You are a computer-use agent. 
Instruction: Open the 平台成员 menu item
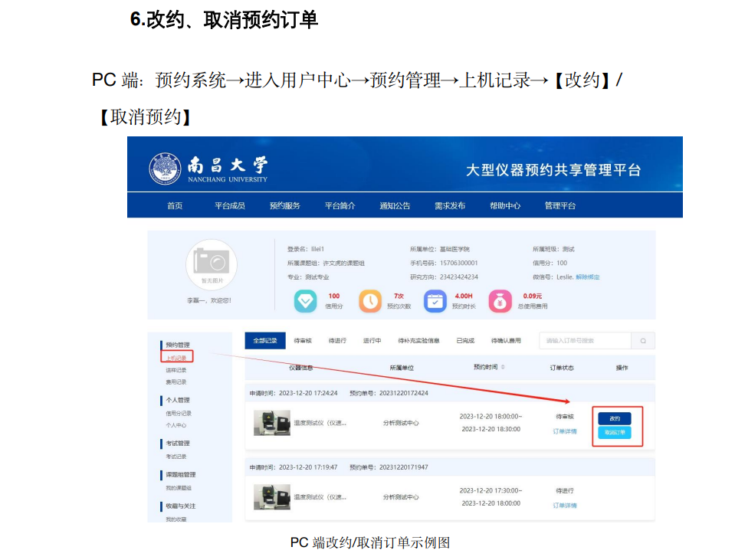230,206
